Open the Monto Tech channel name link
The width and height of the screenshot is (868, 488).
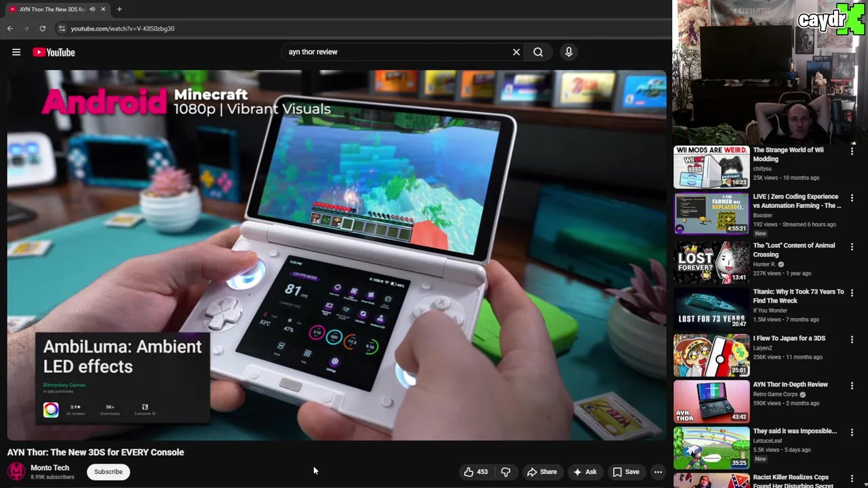pos(50,468)
